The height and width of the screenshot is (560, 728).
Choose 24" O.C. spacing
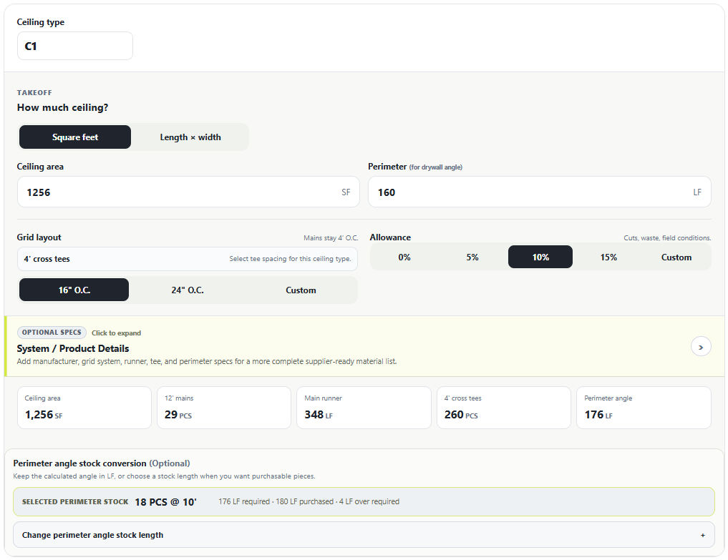[x=188, y=290]
